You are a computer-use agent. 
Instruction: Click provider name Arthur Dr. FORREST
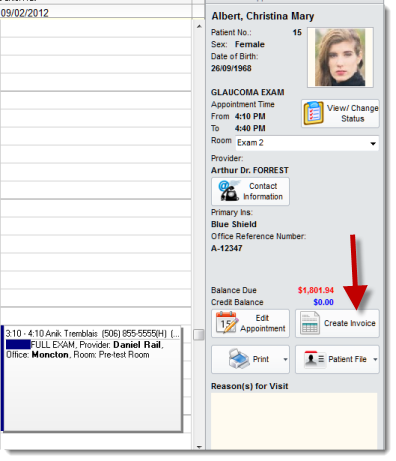[x=250, y=170]
